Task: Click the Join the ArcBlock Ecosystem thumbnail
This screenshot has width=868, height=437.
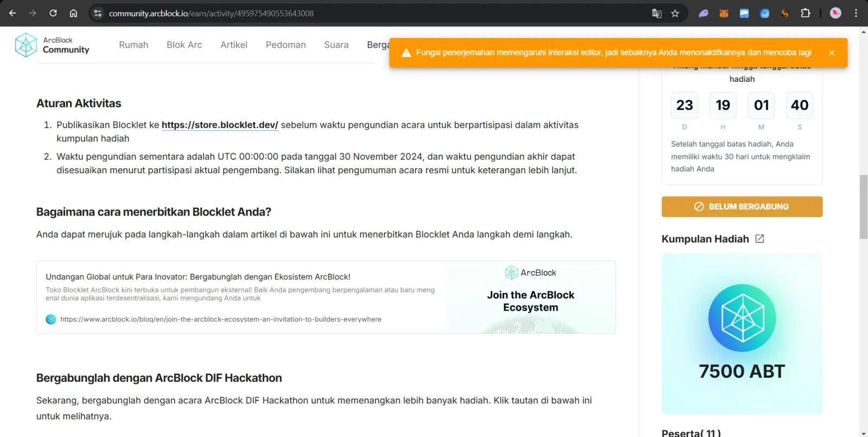Action: pos(531,297)
